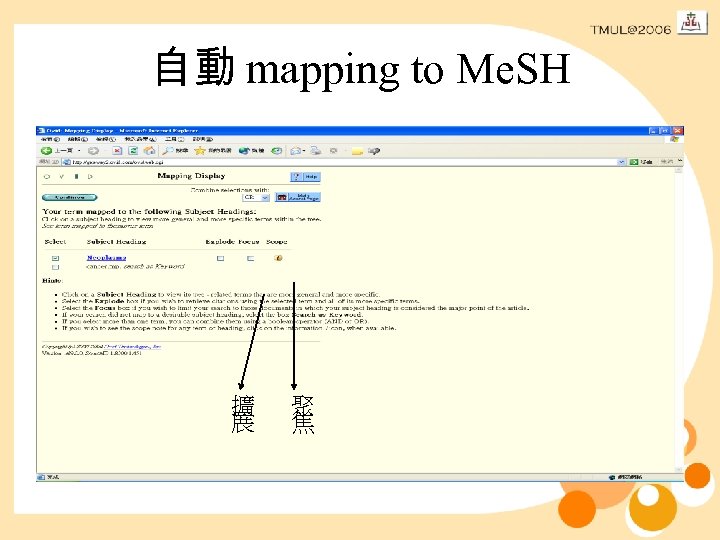Open the Media globe toolbar button
Image resolution: width=720 pixels, height=540 pixels.
(251, 151)
